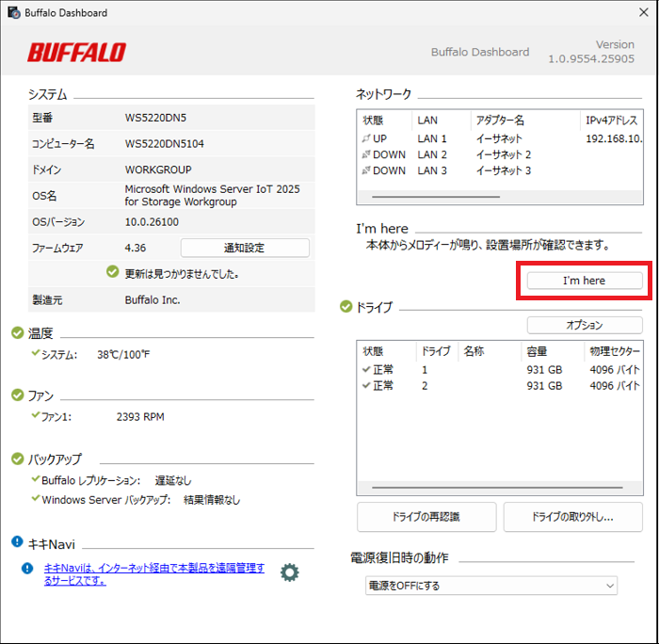Click the check mark beside Buffalo レプリケーション
The image size is (659, 644).
point(36,478)
